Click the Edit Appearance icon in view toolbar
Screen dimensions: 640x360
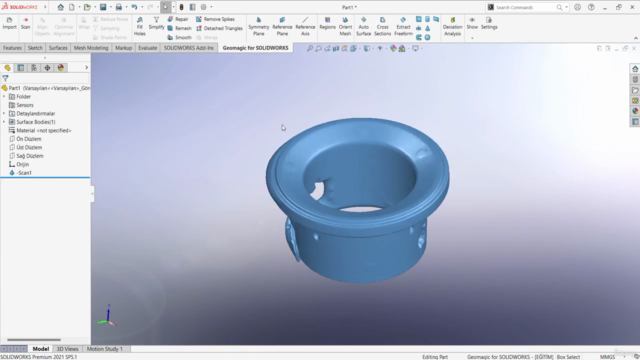[x=393, y=48]
